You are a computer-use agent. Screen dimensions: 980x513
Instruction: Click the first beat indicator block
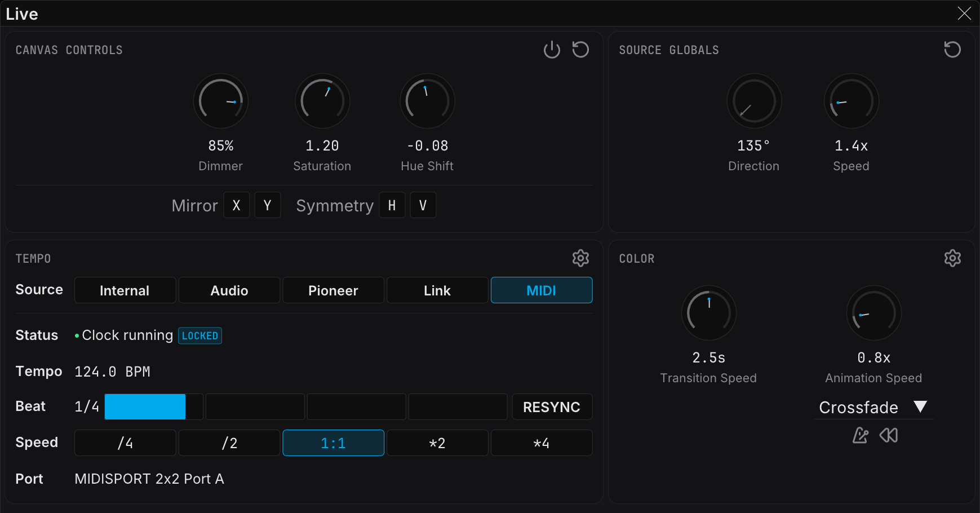click(154, 407)
